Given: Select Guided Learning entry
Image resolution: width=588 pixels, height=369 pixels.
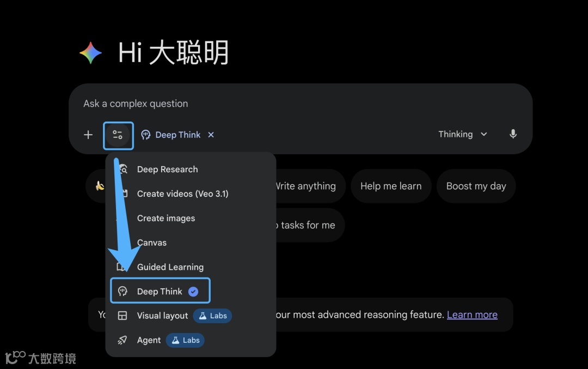Looking at the screenshot, I should [191, 267].
